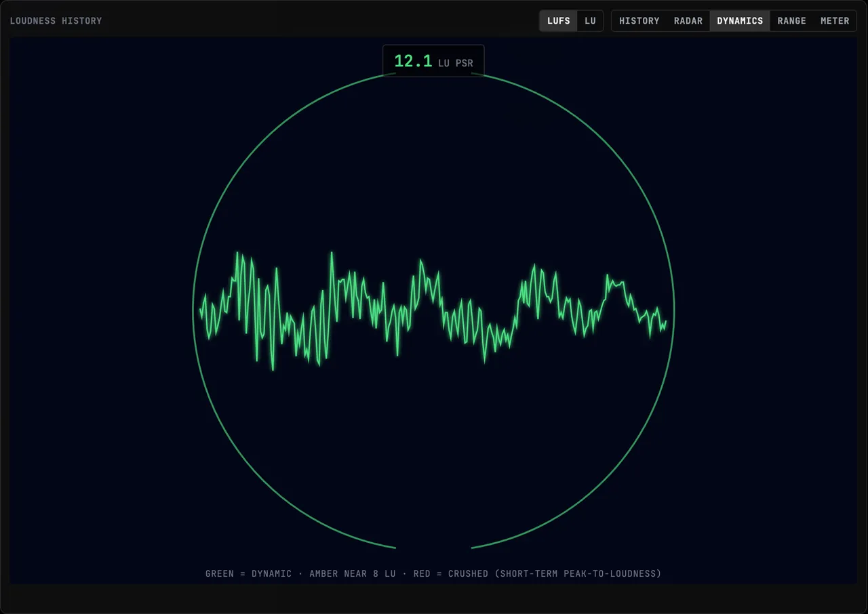Select the Dynamics tab
Screen dimensions: 868x614
[740, 20]
